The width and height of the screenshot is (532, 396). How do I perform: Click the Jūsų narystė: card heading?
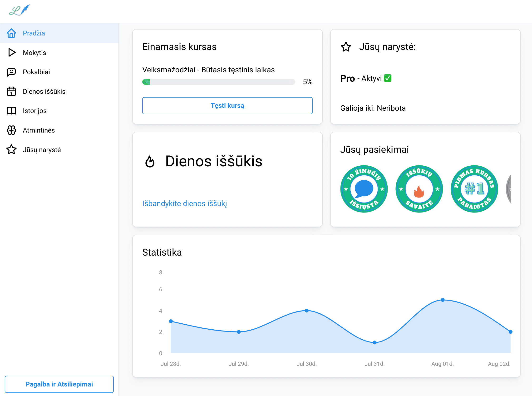click(387, 47)
